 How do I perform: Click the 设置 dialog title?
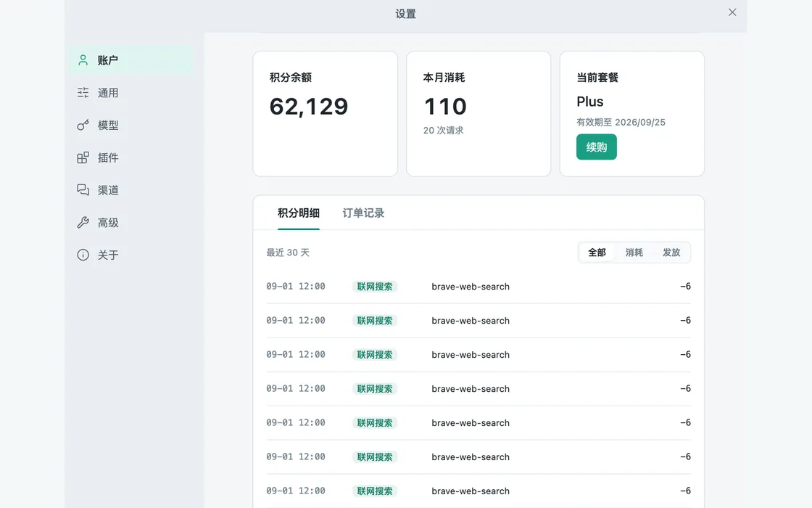(x=405, y=14)
